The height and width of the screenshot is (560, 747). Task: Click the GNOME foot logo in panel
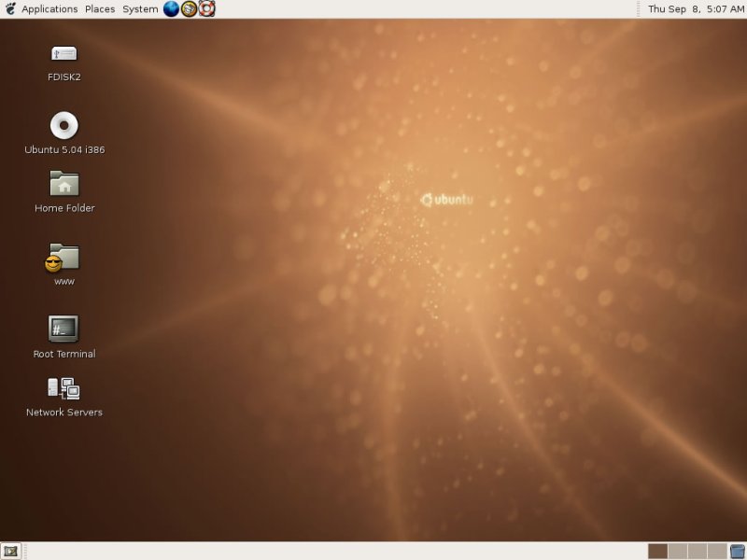pyautogui.click(x=9, y=9)
